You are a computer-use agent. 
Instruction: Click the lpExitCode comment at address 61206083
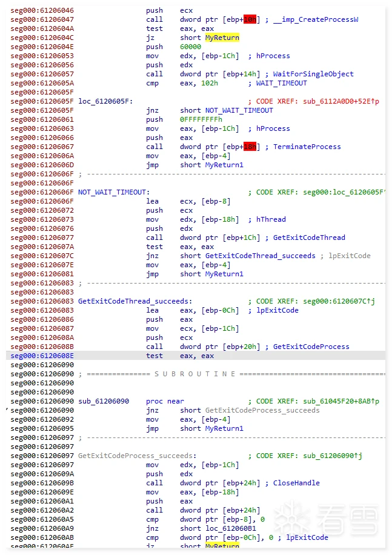pos(277,310)
